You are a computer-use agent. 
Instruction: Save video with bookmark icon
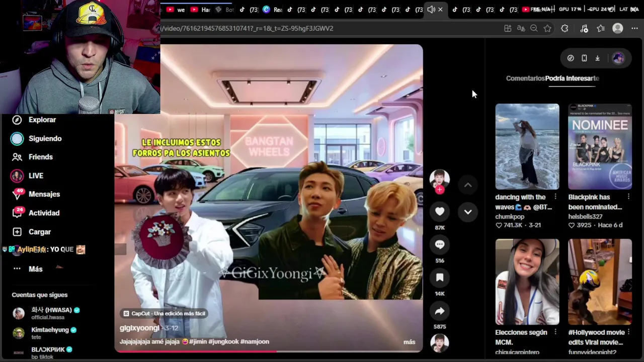(x=440, y=278)
